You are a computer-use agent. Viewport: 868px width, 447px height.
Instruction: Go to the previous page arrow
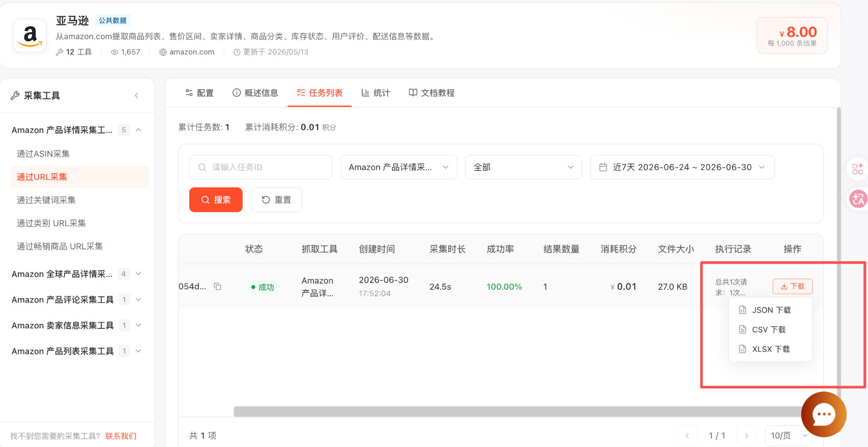click(687, 436)
